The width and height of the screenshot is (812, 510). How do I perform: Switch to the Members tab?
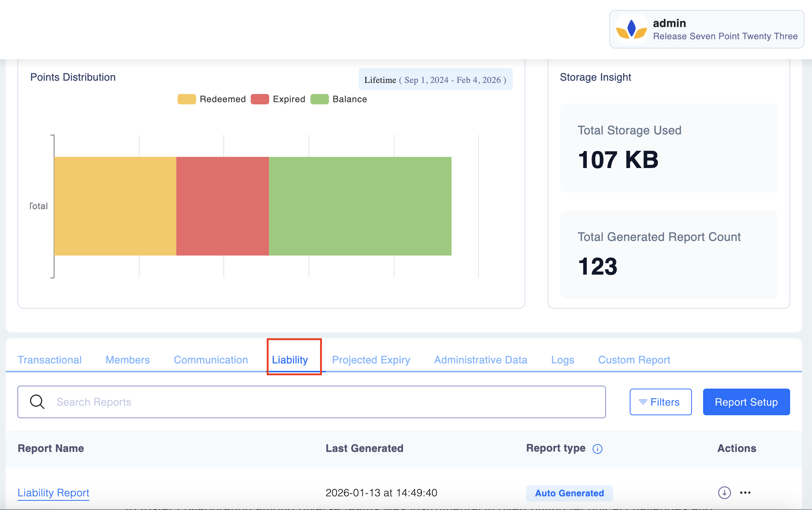(x=127, y=360)
